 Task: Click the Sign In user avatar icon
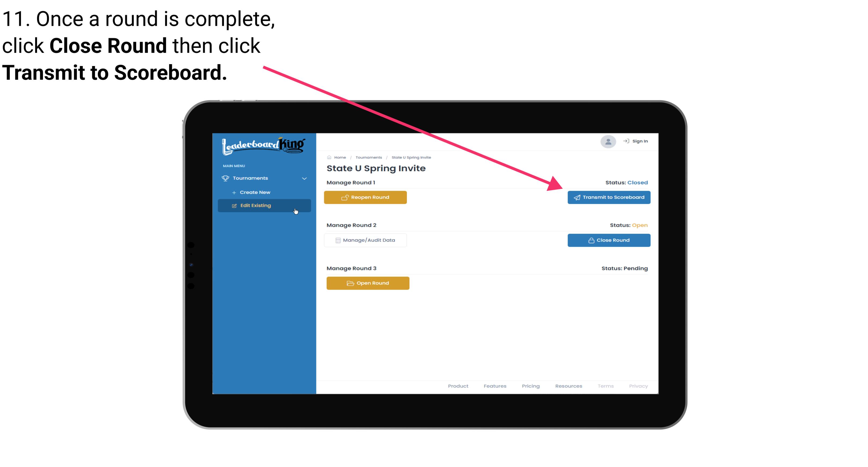(608, 142)
